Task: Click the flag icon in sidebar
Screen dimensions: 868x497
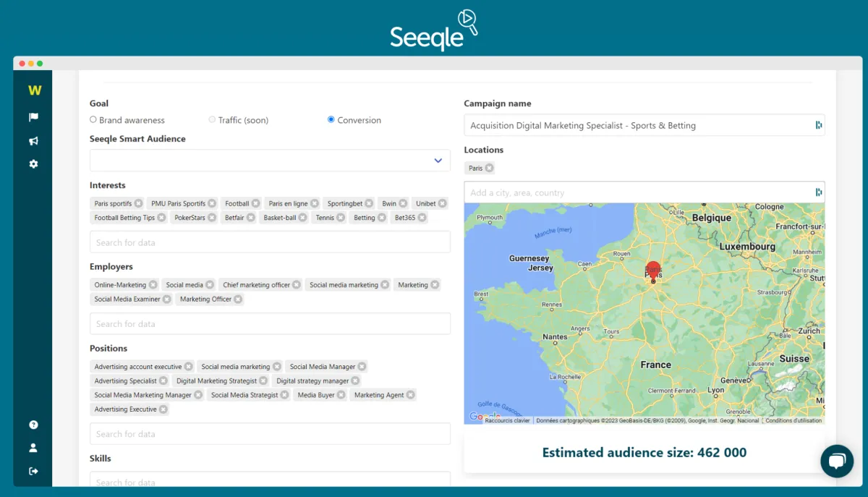Action: tap(33, 117)
